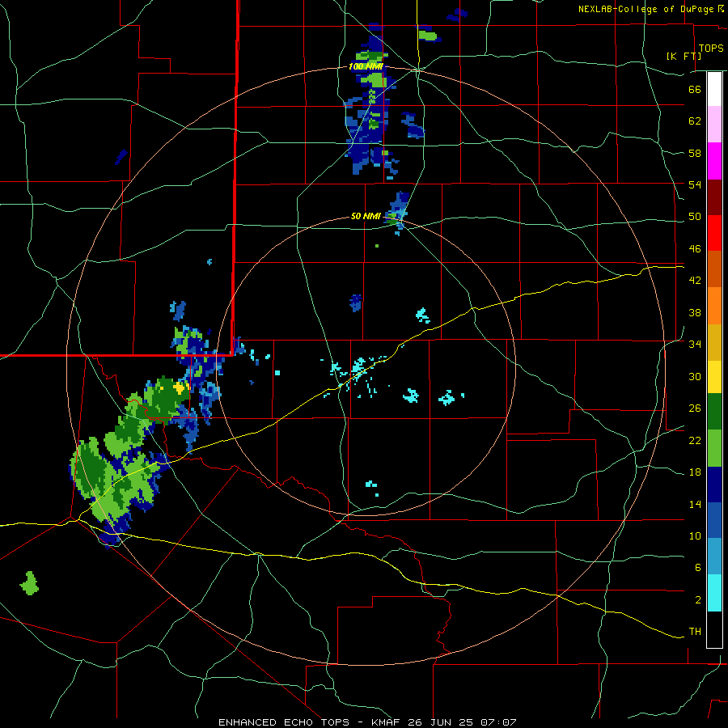This screenshot has width=728, height=728.
Task: Click the '26' legend value
Action: tap(695, 408)
